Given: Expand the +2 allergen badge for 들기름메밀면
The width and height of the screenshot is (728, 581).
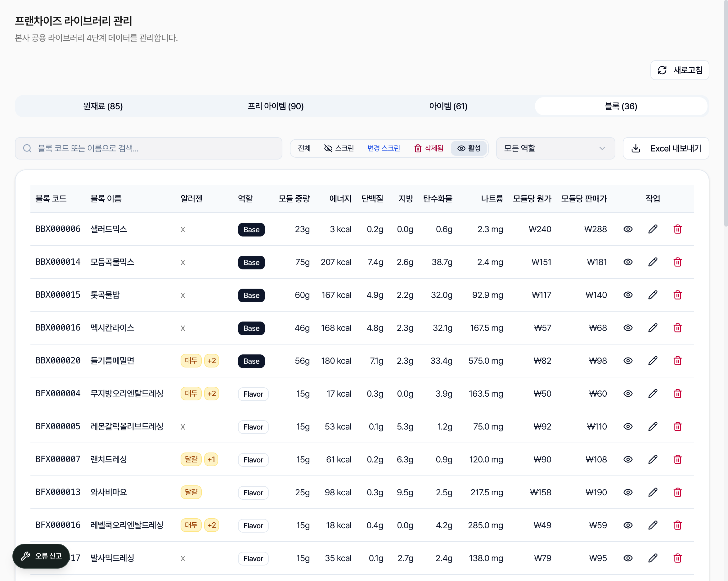Looking at the screenshot, I should (x=212, y=361).
